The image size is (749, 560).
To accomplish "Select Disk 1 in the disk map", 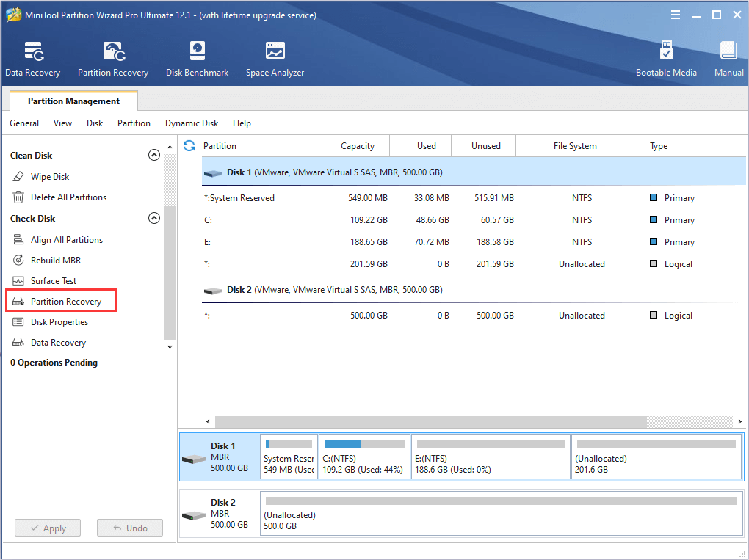I will click(x=220, y=457).
